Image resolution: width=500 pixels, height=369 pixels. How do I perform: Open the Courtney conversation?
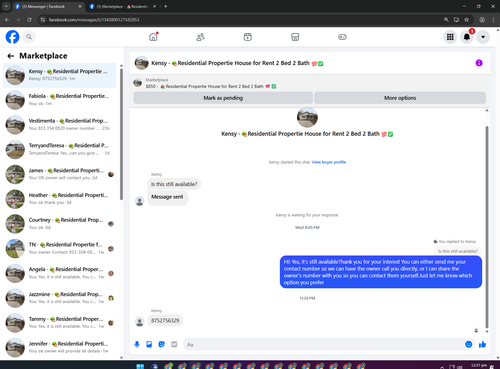tap(59, 223)
